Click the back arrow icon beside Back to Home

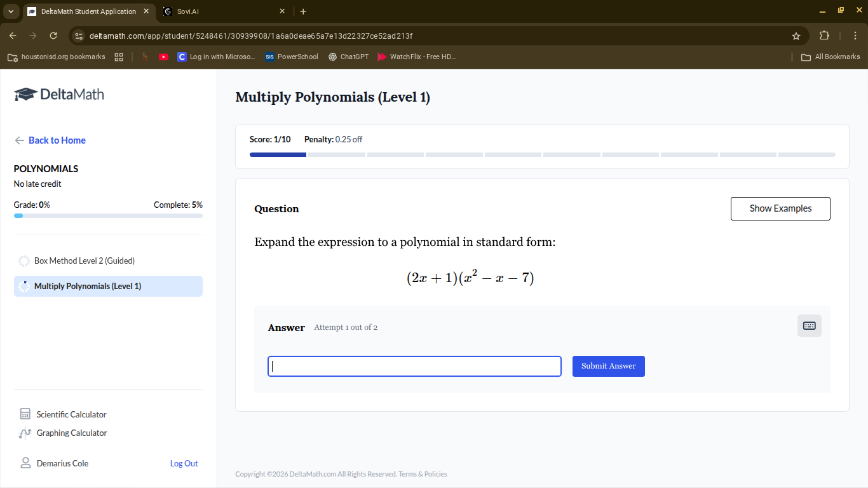(20, 140)
